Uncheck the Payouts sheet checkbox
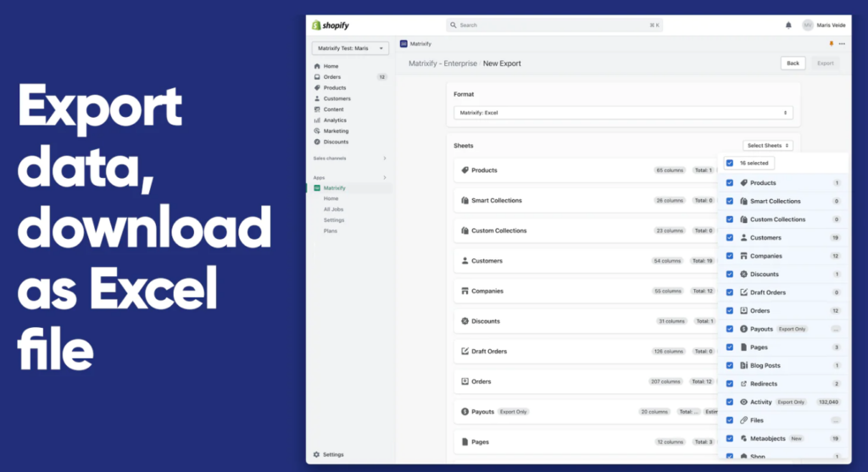The height and width of the screenshot is (472, 868). (730, 329)
